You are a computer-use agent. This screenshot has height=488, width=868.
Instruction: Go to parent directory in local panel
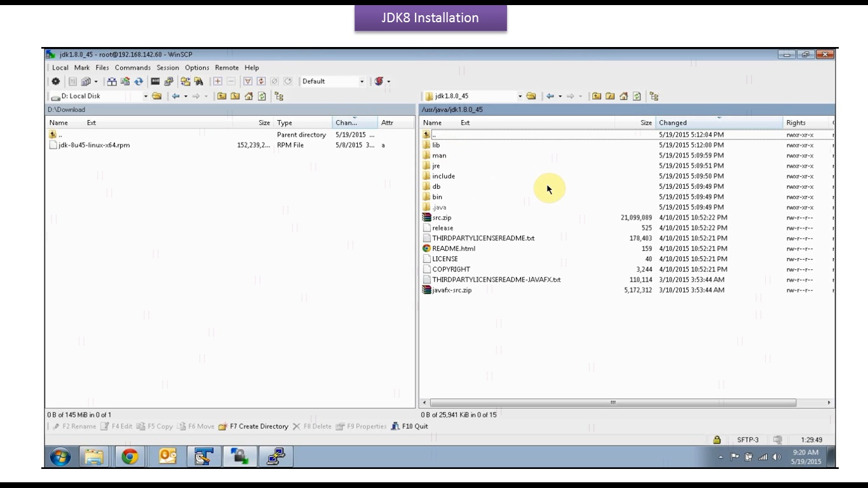222,97
